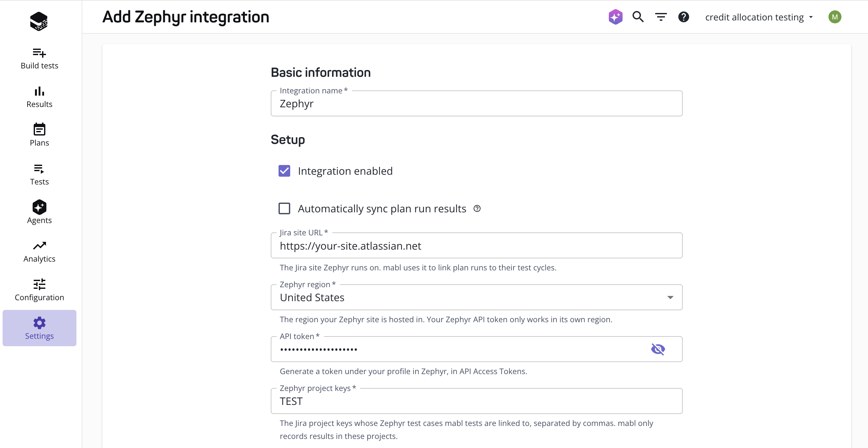The height and width of the screenshot is (448, 868).
Task: Open Agents in sidebar
Action: [40, 213]
